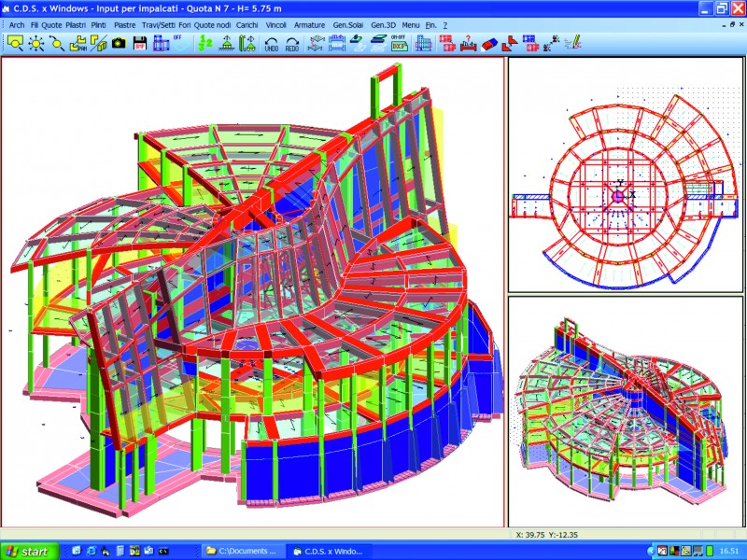Image resolution: width=747 pixels, height=560 pixels.
Task: Click the zoom extents sun-shaped icon
Action: coord(36,42)
